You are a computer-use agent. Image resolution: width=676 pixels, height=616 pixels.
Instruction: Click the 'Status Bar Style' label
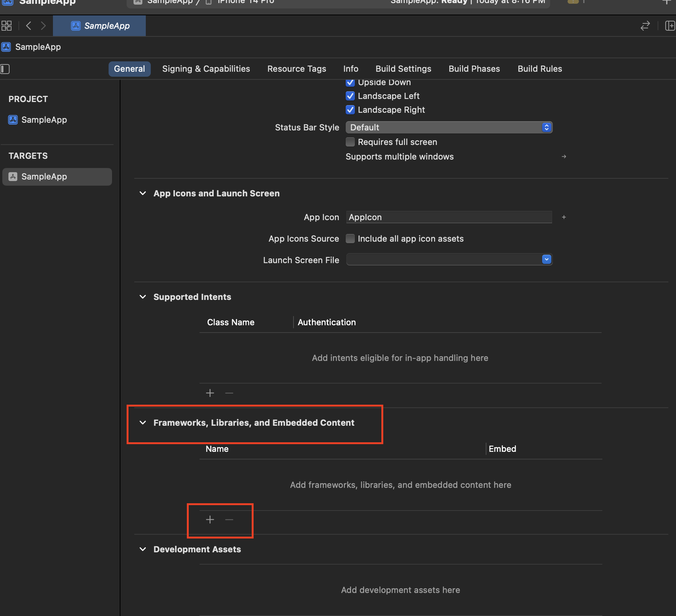click(307, 127)
